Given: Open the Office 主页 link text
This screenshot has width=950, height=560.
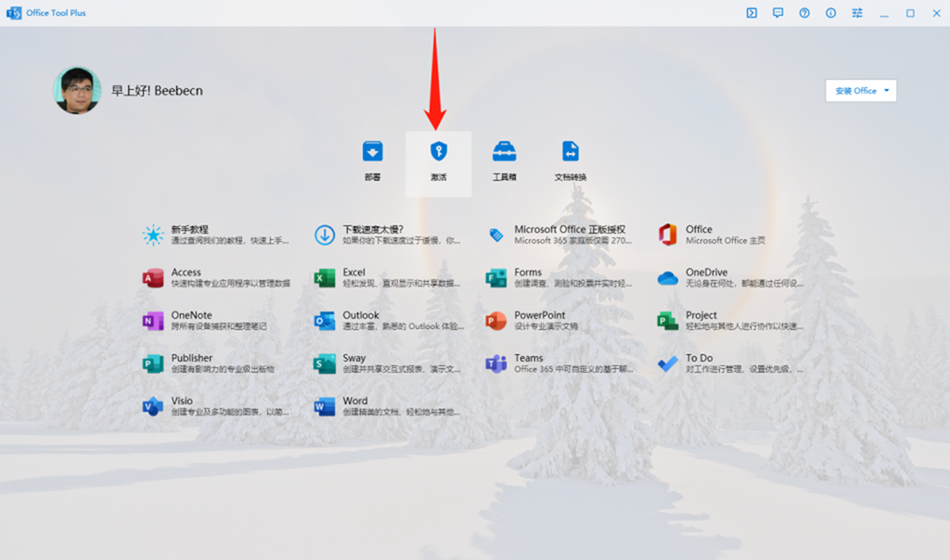Looking at the screenshot, I should point(725,241).
